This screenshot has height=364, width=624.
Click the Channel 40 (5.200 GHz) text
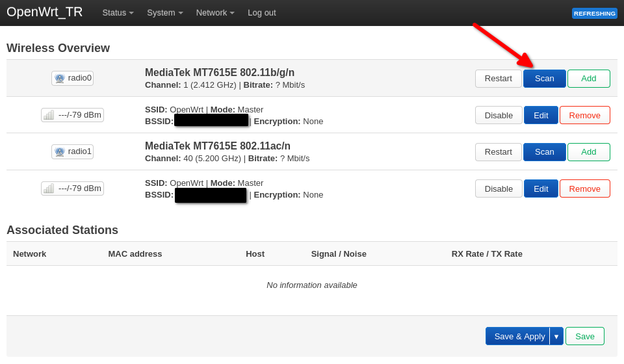coord(193,159)
